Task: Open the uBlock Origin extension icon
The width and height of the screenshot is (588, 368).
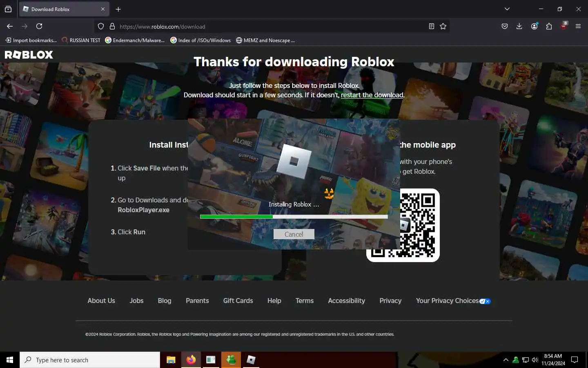Action: [564, 25]
